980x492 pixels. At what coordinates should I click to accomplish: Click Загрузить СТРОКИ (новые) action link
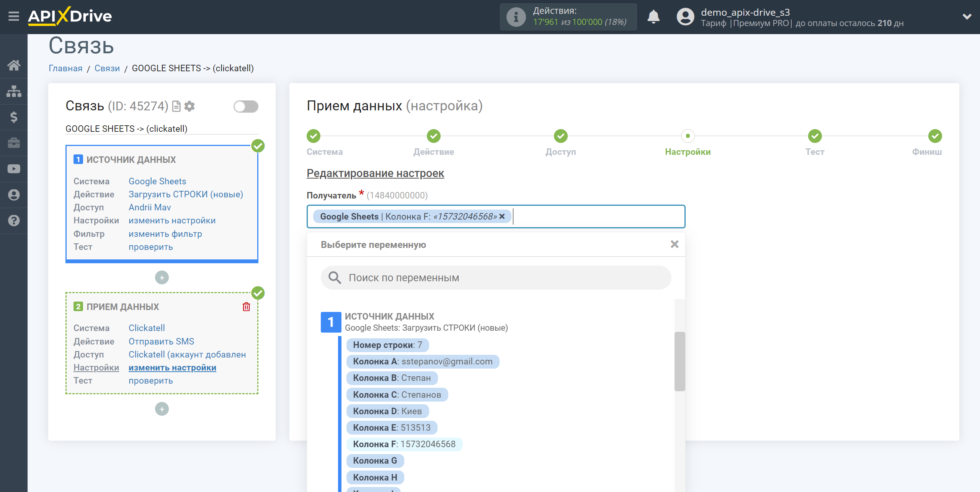pos(186,194)
